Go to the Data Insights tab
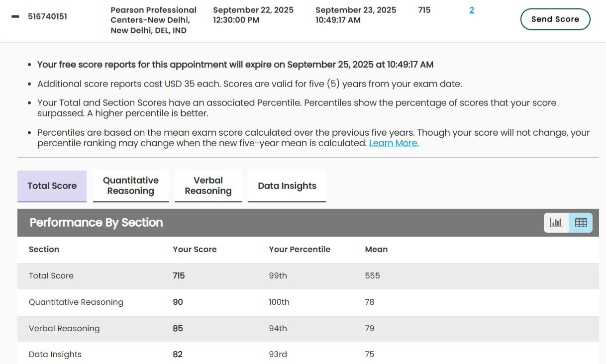 click(x=287, y=186)
